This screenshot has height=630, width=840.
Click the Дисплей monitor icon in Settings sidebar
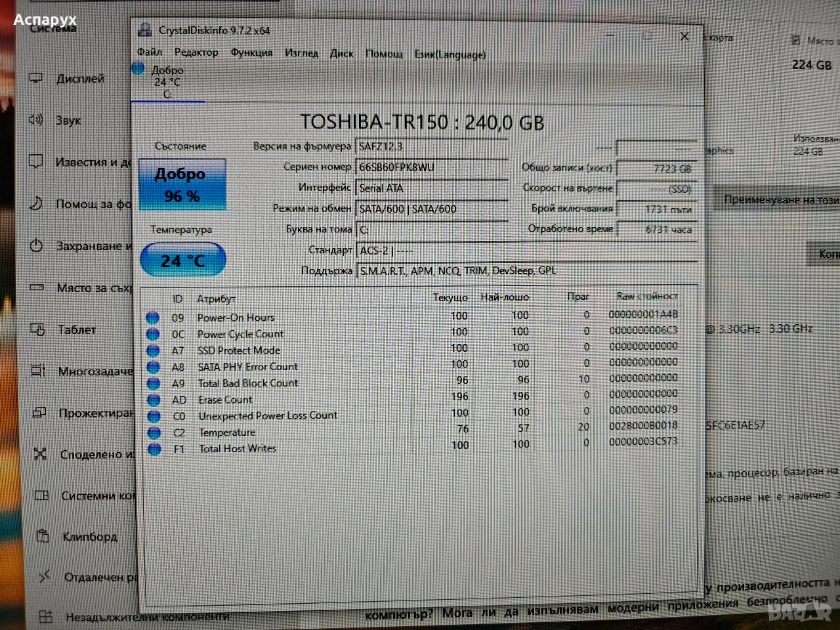tap(36, 79)
